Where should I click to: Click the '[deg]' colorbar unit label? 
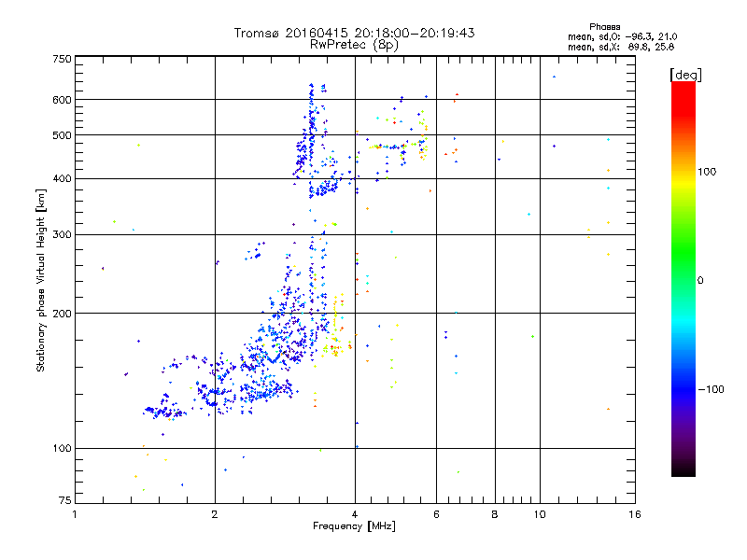[x=685, y=75]
